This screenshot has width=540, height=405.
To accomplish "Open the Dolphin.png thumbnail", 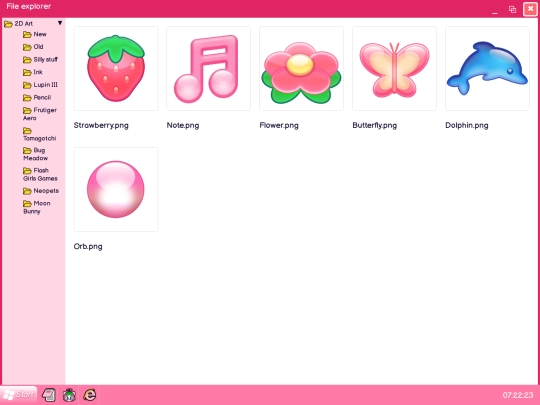I will click(x=487, y=69).
